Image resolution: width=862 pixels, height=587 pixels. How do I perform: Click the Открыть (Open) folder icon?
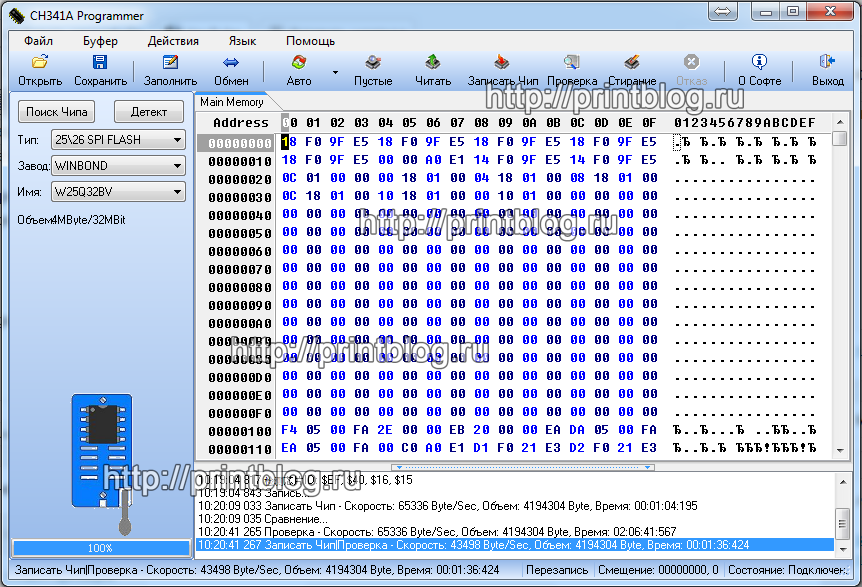click(39, 63)
